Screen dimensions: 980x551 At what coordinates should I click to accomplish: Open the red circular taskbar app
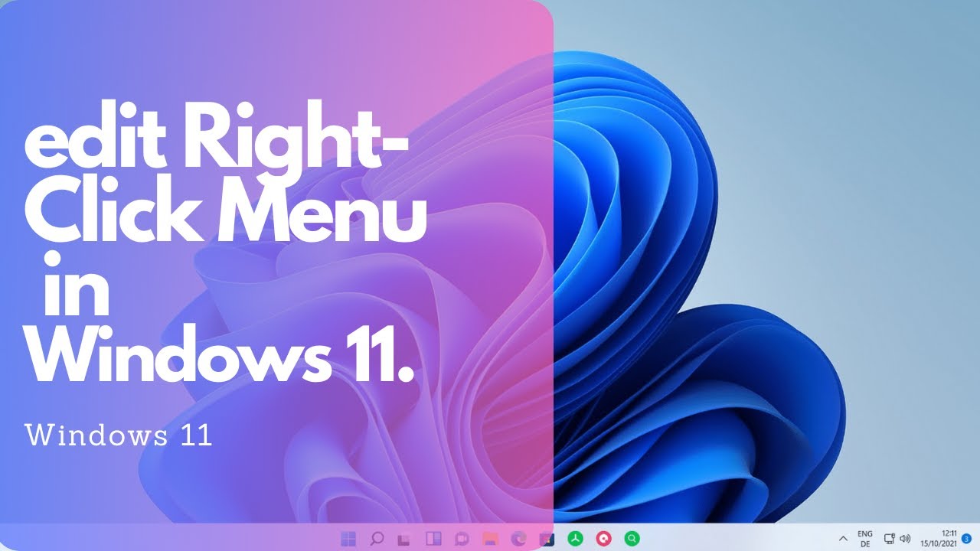(603, 539)
